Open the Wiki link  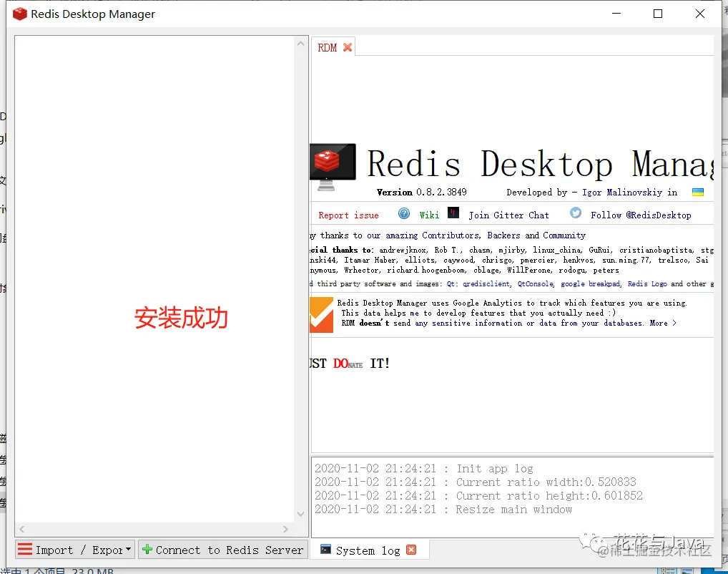[429, 215]
